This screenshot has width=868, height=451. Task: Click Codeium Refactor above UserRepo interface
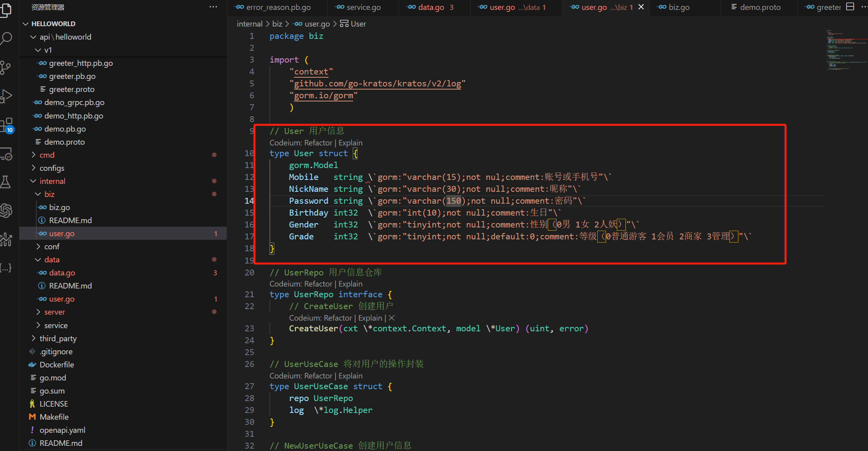click(x=318, y=284)
